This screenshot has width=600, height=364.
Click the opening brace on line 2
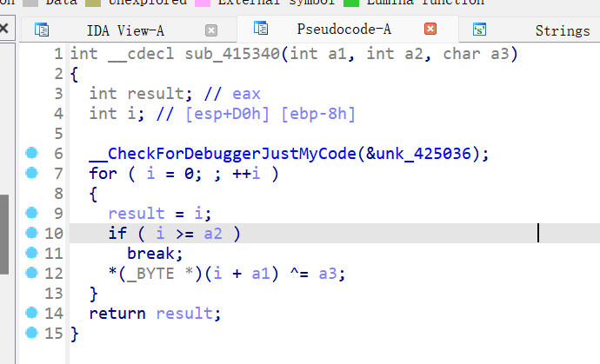tap(74, 74)
